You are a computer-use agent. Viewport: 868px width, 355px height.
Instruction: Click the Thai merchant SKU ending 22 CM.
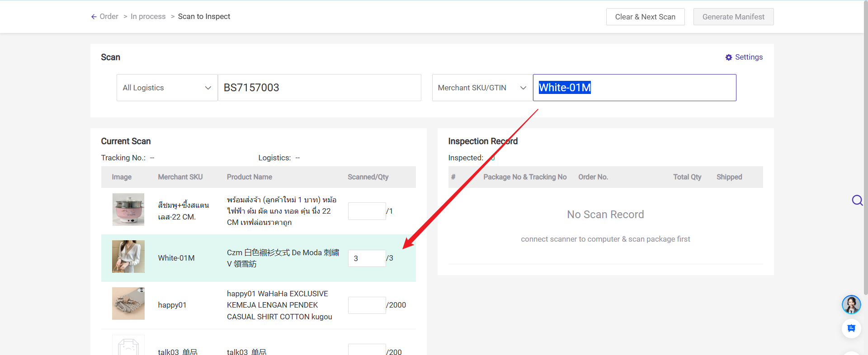pos(184,211)
